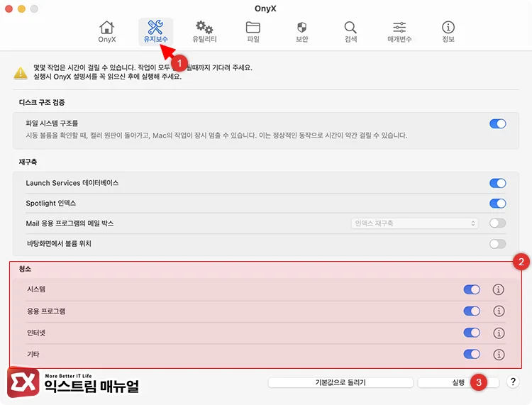Enable Mail 응용 프로그램의 메일 박스 toggle
The image size is (532, 405).
497,223
